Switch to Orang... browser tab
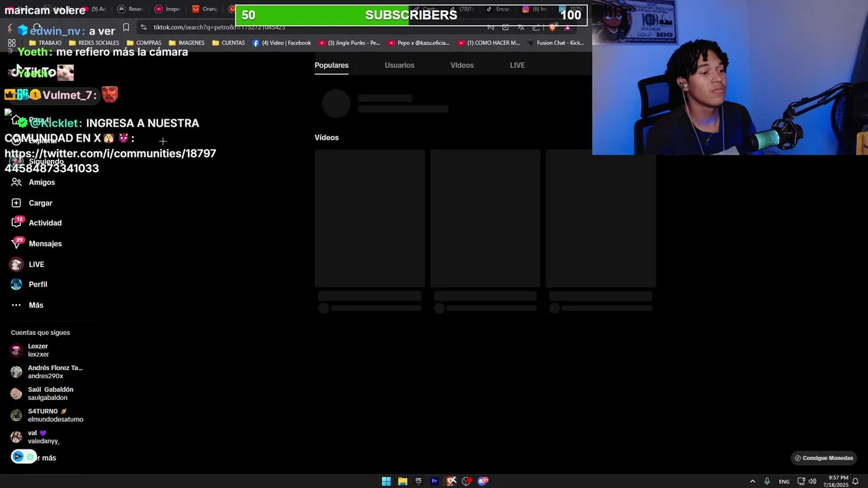This screenshot has width=868, height=488. pos(205,9)
